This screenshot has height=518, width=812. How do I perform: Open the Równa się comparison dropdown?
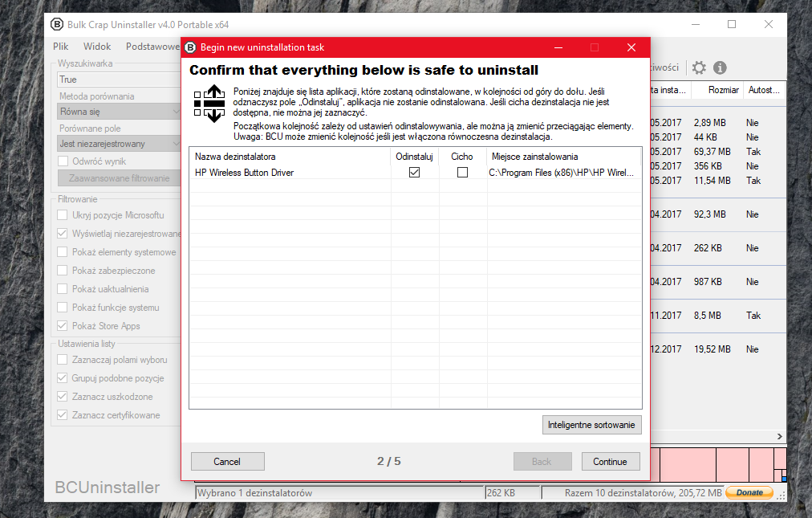click(119, 112)
